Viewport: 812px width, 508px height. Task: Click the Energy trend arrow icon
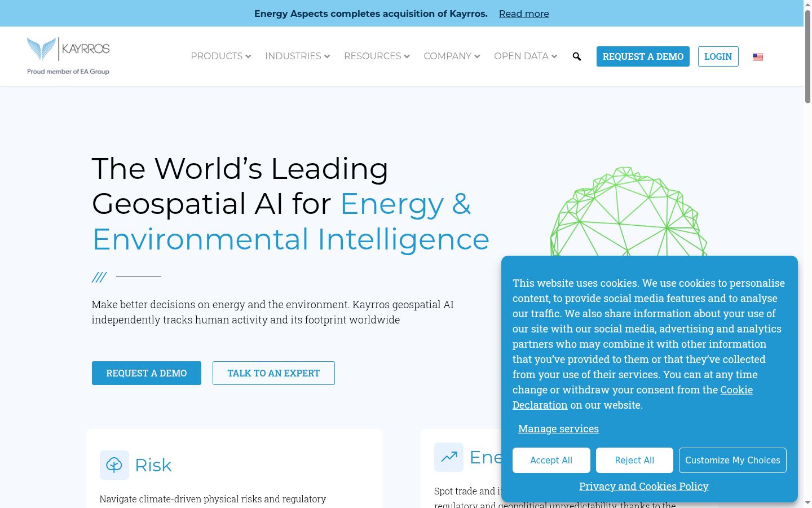[449, 457]
